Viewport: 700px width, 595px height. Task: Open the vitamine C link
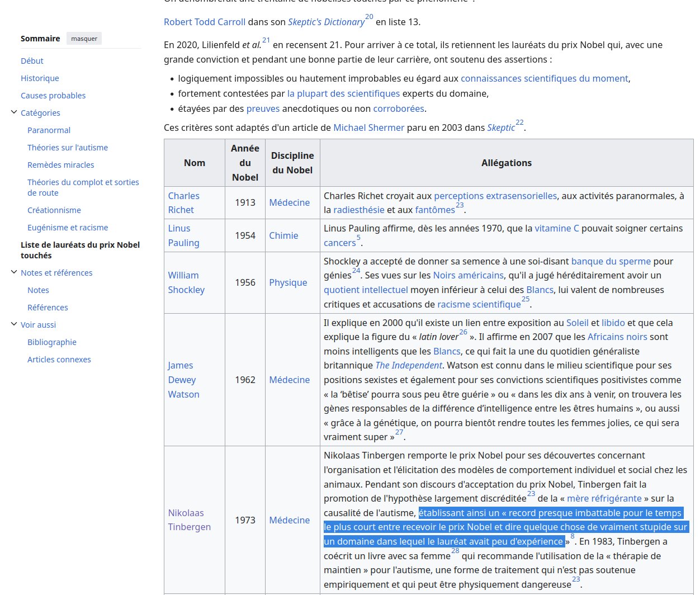pyautogui.click(x=556, y=228)
